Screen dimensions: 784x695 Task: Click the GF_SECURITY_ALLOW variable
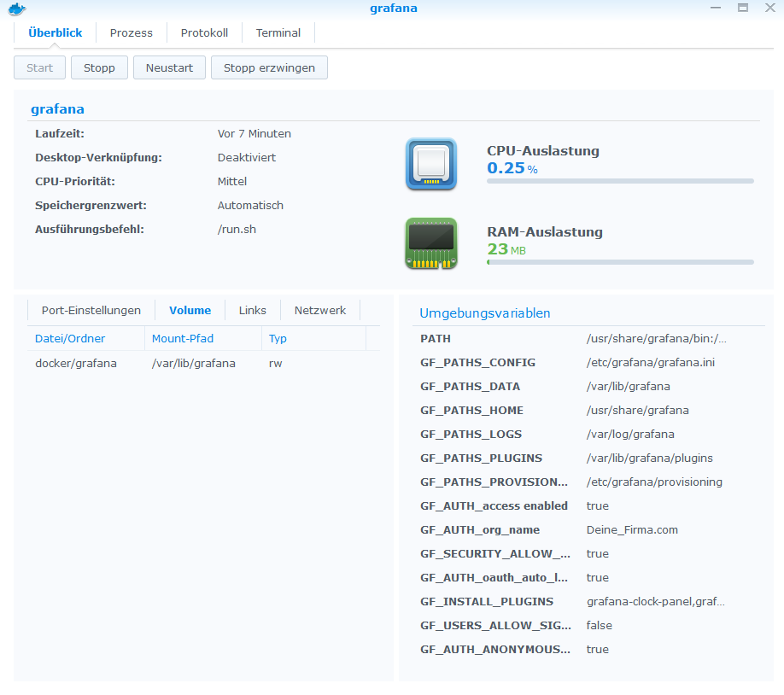[x=495, y=554]
